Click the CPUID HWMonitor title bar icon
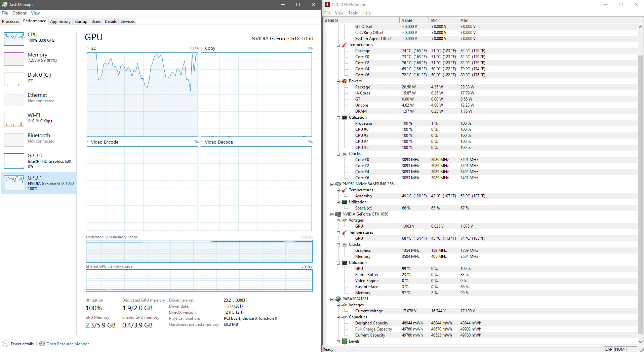The image size is (644, 352). pyautogui.click(x=327, y=4)
